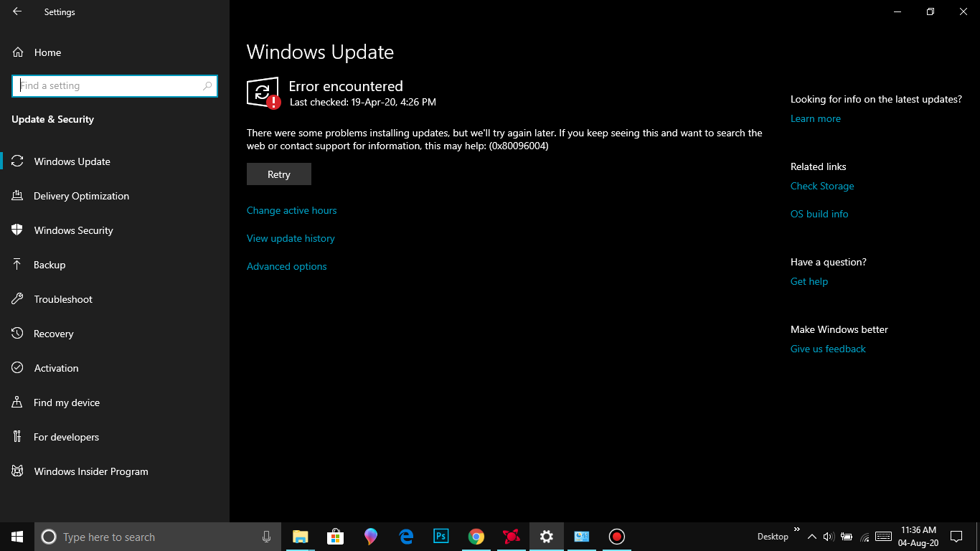Screen dimensions: 980x551
Task: Click the touch keyboard tray icon
Action: point(884,537)
